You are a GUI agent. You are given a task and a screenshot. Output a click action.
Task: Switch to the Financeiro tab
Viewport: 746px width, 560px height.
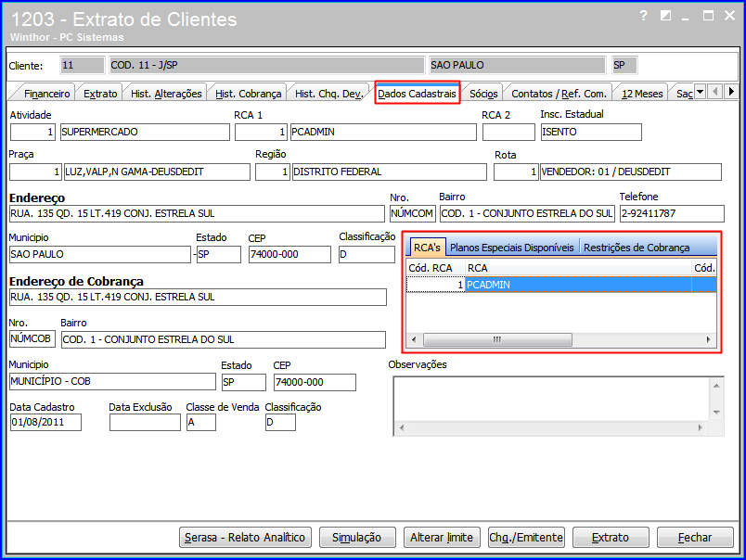pos(46,94)
